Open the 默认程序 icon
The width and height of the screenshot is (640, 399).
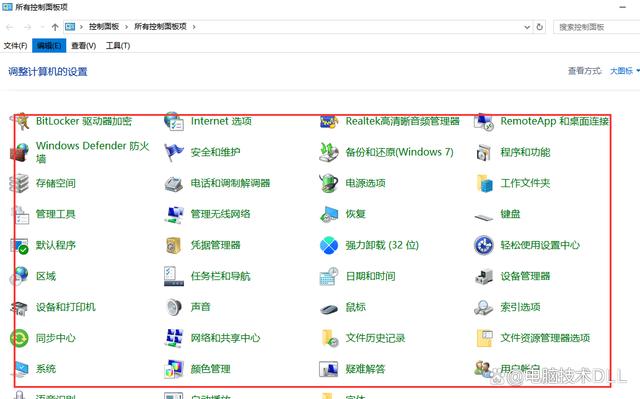[x=20, y=246]
